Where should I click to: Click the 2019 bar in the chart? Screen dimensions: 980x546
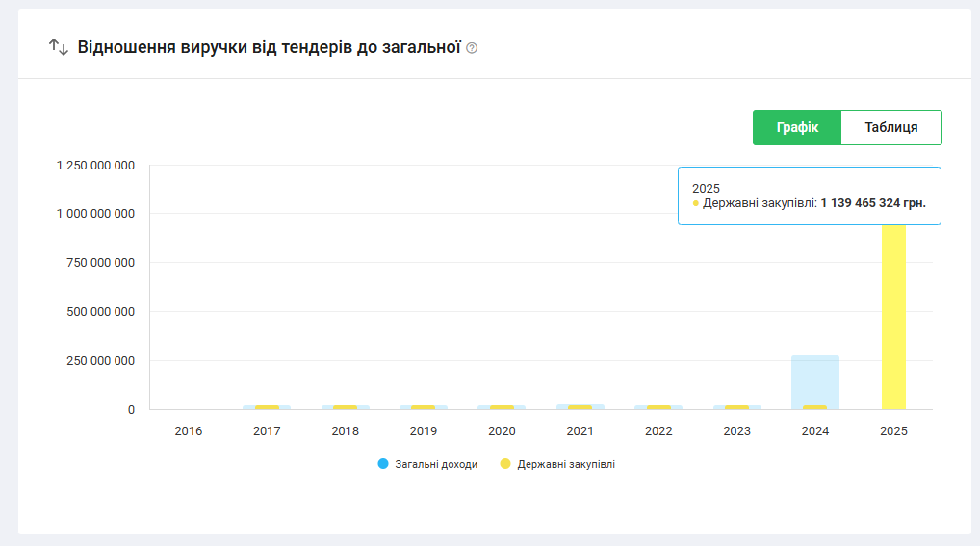pyautogui.click(x=424, y=407)
